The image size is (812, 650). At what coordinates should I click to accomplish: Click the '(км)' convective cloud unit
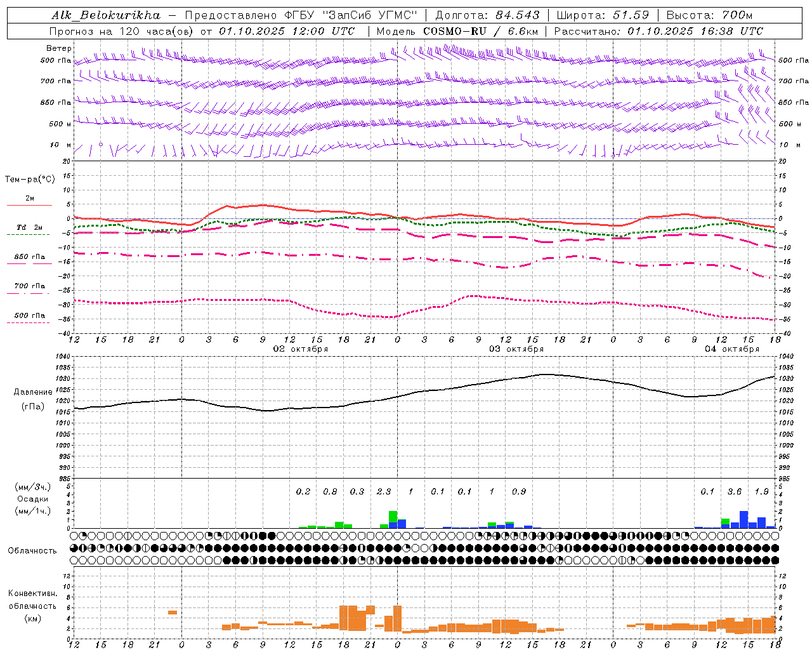[x=32, y=618]
